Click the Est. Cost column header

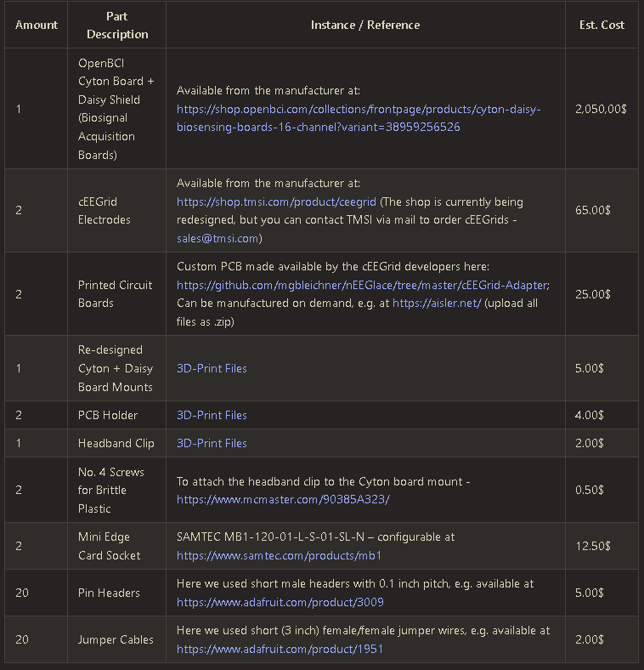pos(602,25)
